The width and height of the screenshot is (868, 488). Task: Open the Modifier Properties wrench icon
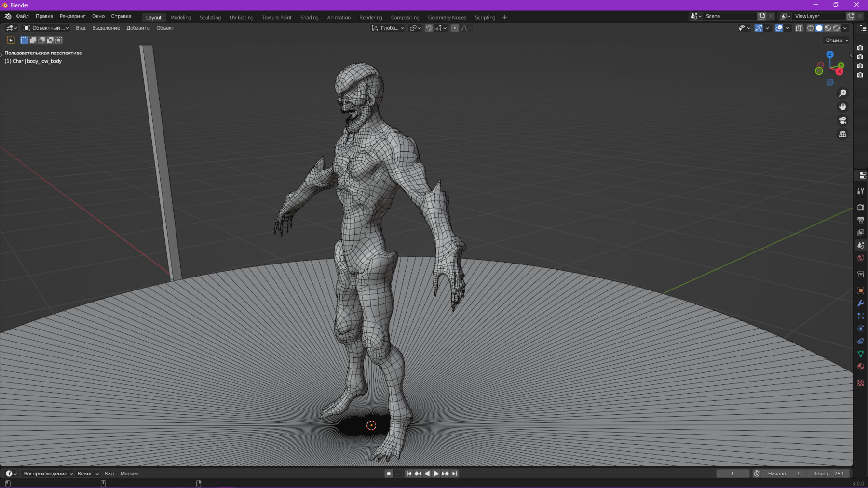pos(861,303)
